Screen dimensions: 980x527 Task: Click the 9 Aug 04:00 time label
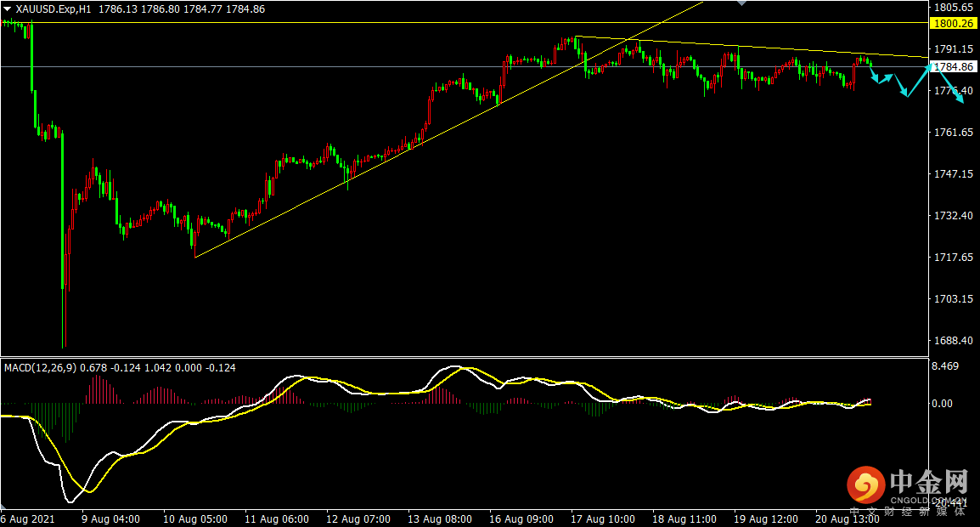[110, 519]
